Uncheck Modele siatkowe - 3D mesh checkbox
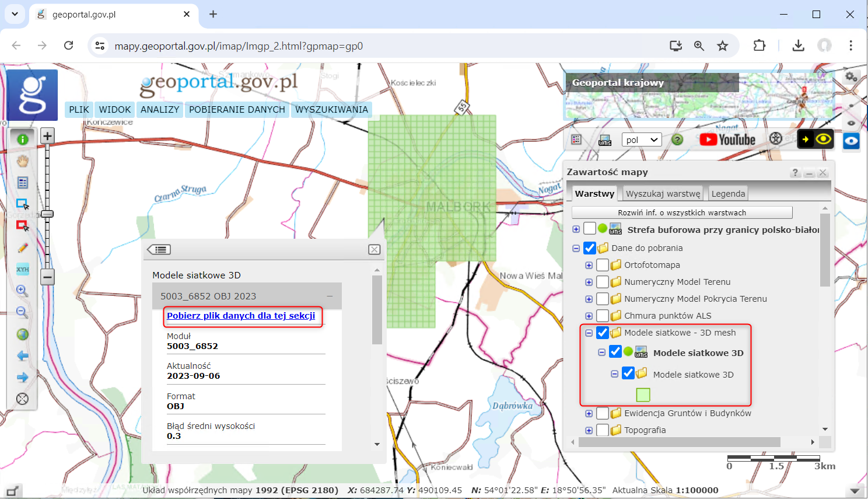This screenshot has height=499, width=868. tap(603, 333)
